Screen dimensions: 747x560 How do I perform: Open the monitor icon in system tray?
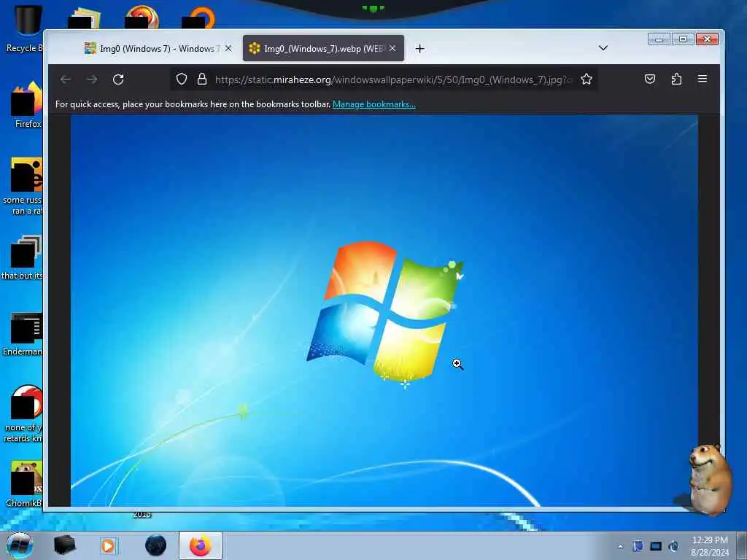[656, 546]
